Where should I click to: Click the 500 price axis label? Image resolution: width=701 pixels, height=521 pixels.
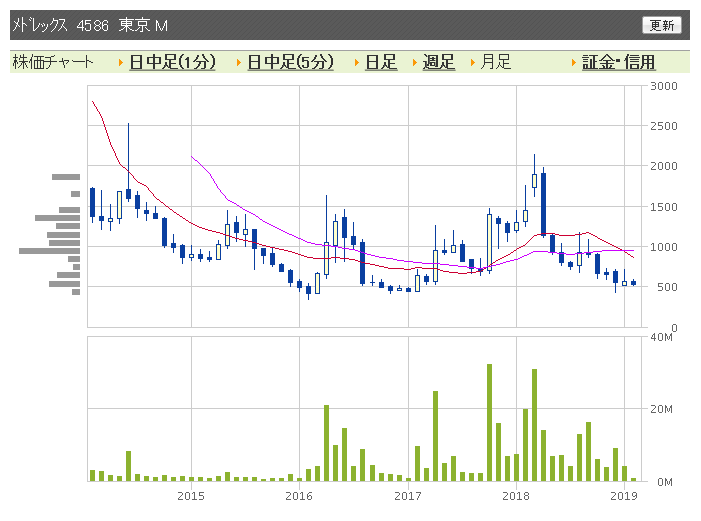coord(667,287)
